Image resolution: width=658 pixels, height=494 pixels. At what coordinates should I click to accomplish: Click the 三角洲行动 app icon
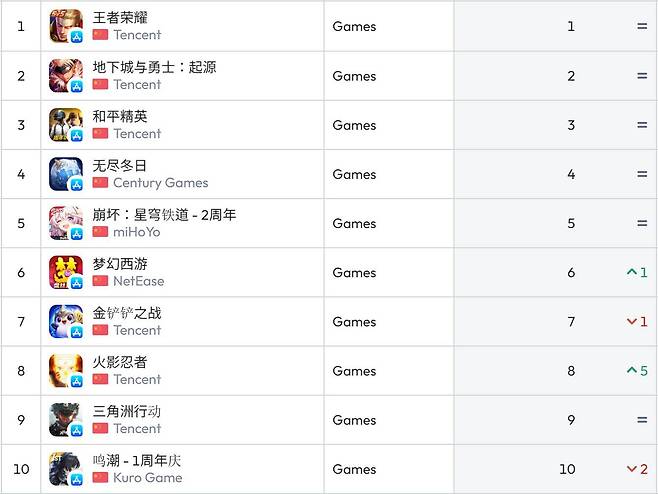click(x=66, y=420)
